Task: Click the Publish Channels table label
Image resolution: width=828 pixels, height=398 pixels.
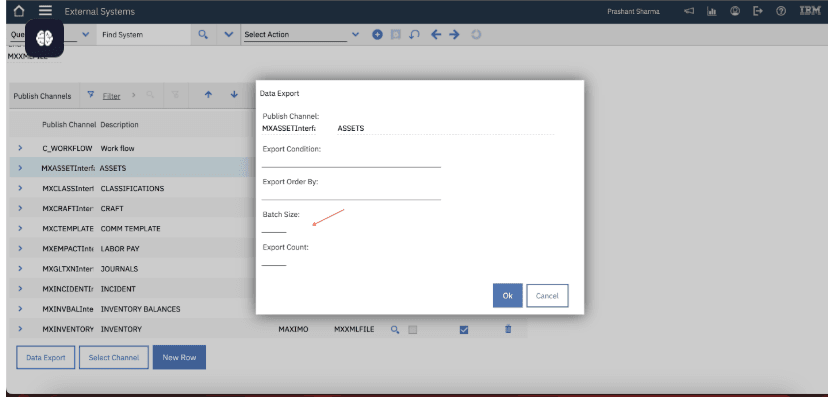Action: pyautogui.click(x=42, y=96)
